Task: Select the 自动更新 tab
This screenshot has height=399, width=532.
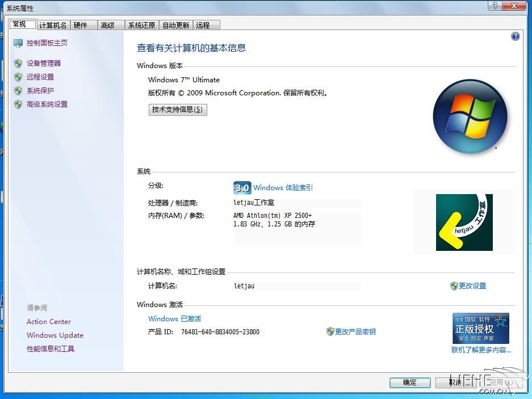Action: pyautogui.click(x=176, y=25)
